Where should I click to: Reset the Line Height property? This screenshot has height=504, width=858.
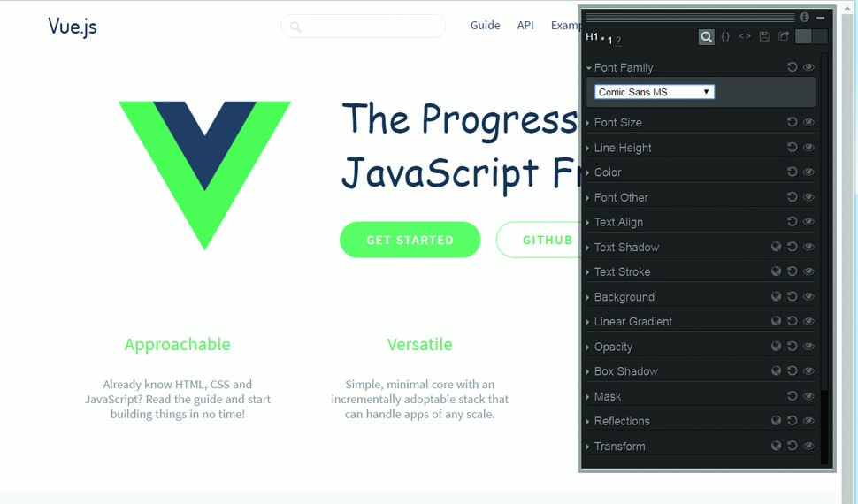point(792,147)
